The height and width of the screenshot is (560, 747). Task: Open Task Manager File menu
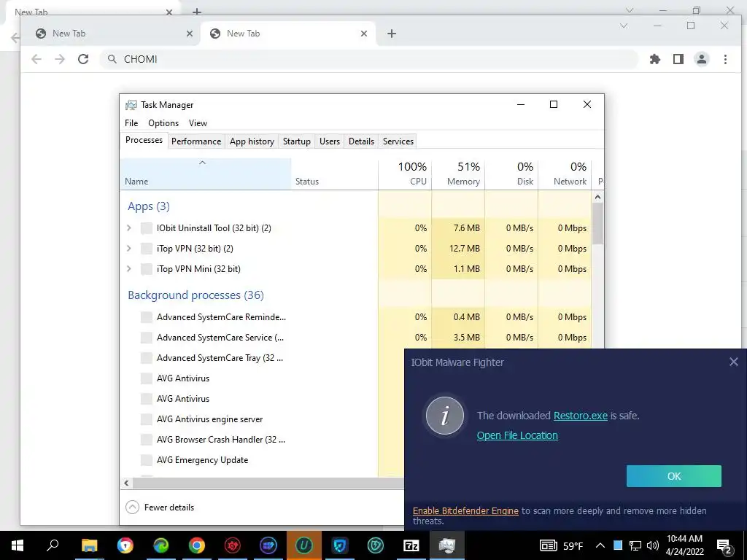(131, 122)
